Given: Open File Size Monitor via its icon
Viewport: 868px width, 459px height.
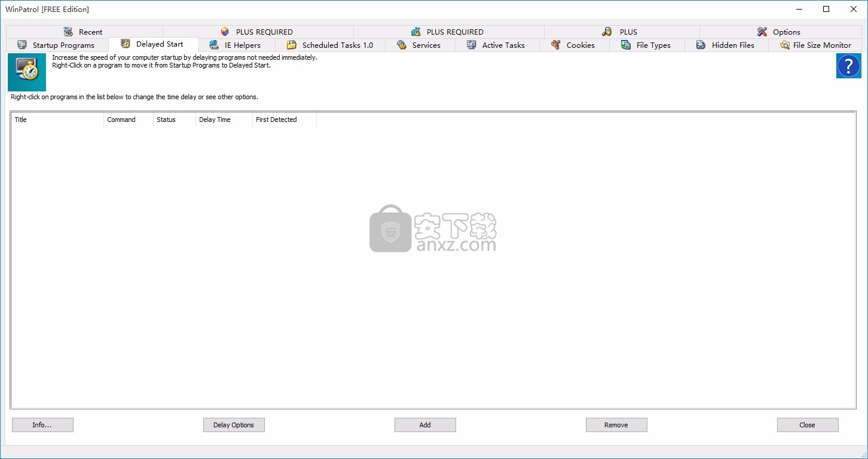Looking at the screenshot, I should click(x=785, y=45).
